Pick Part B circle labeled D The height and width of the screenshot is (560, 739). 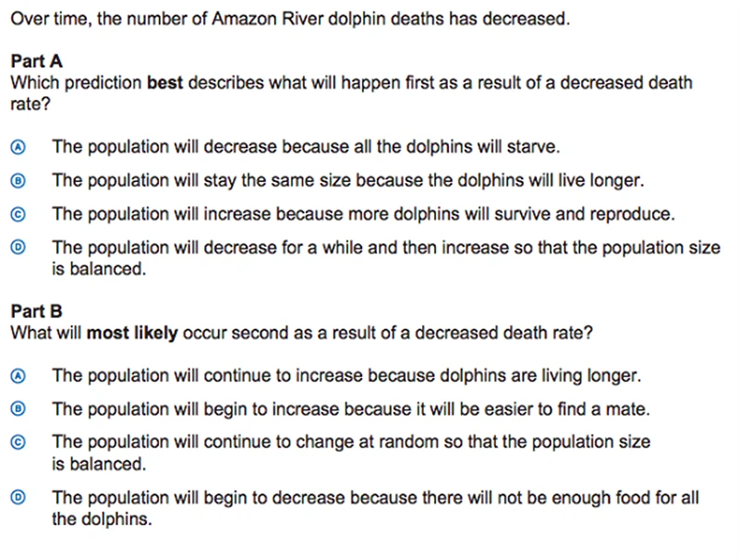18,497
